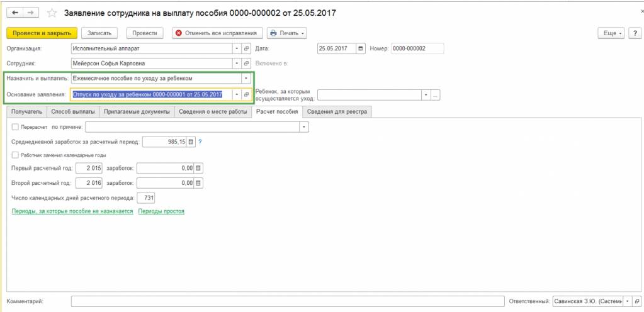This screenshot has height=312, width=644.
Task: Select the Расчет пособия tab
Action: pos(277,112)
